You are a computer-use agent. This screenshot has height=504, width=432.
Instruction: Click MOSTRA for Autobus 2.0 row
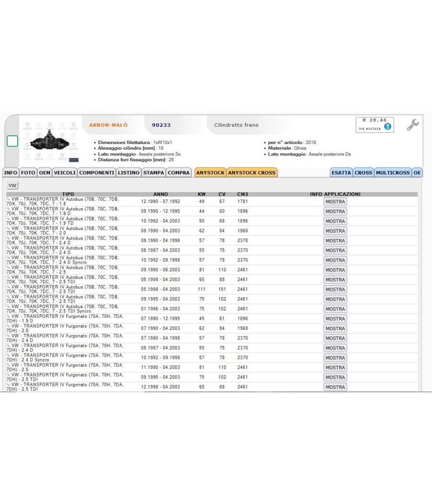pyautogui.click(x=335, y=231)
